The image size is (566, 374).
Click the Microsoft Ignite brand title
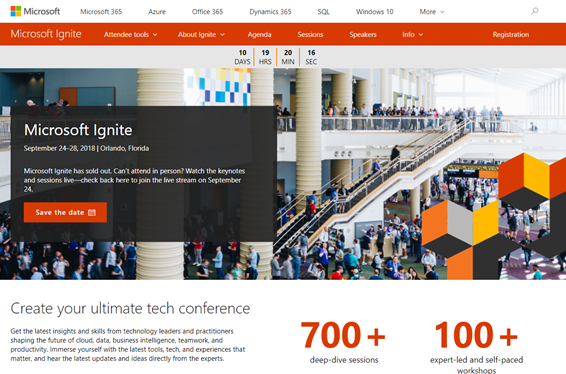click(46, 34)
